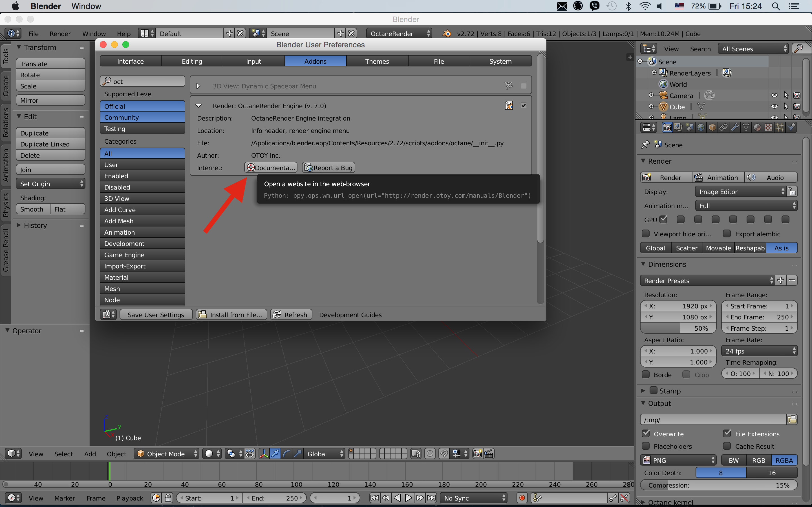Click the output folder browse icon

[792, 419]
